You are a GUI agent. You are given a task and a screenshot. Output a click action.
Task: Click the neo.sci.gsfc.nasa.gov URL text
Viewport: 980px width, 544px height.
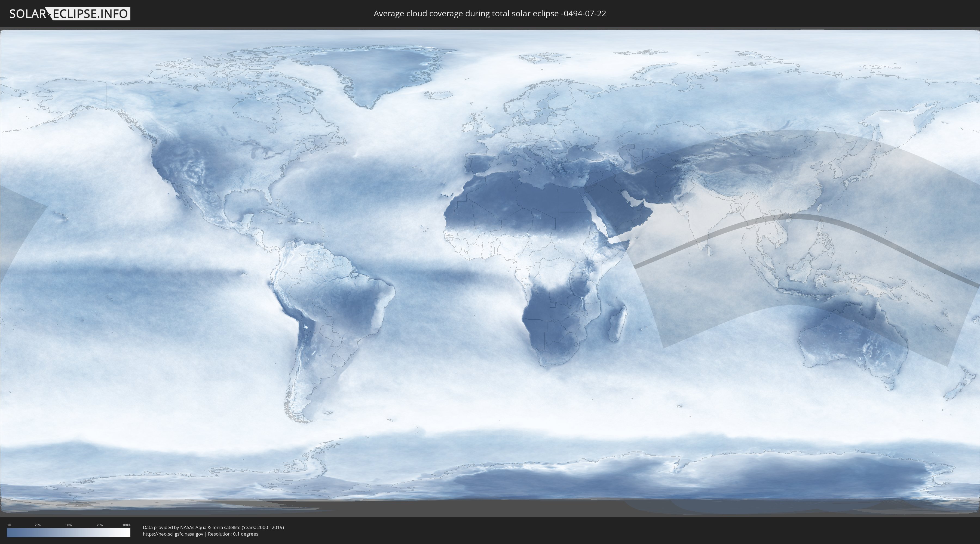pos(173,534)
